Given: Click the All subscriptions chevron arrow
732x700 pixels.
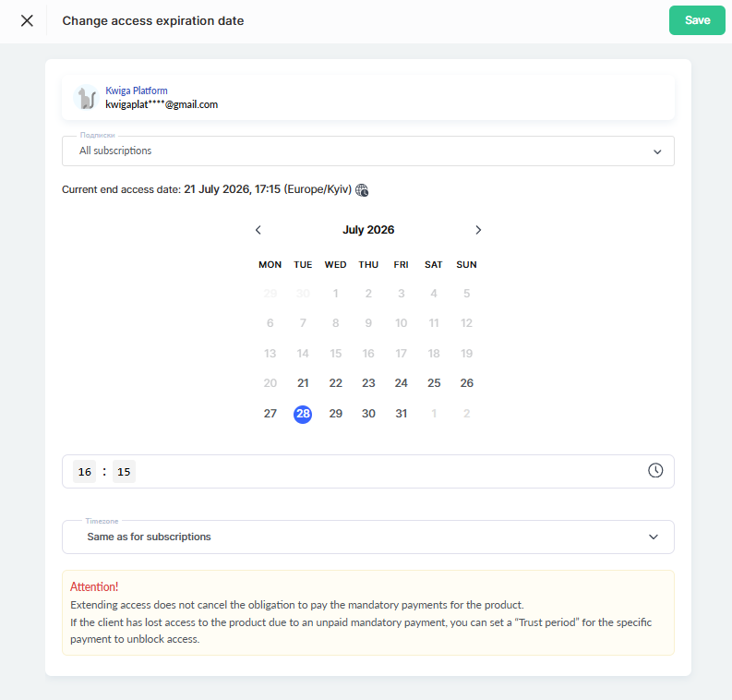Looking at the screenshot, I should [x=657, y=151].
